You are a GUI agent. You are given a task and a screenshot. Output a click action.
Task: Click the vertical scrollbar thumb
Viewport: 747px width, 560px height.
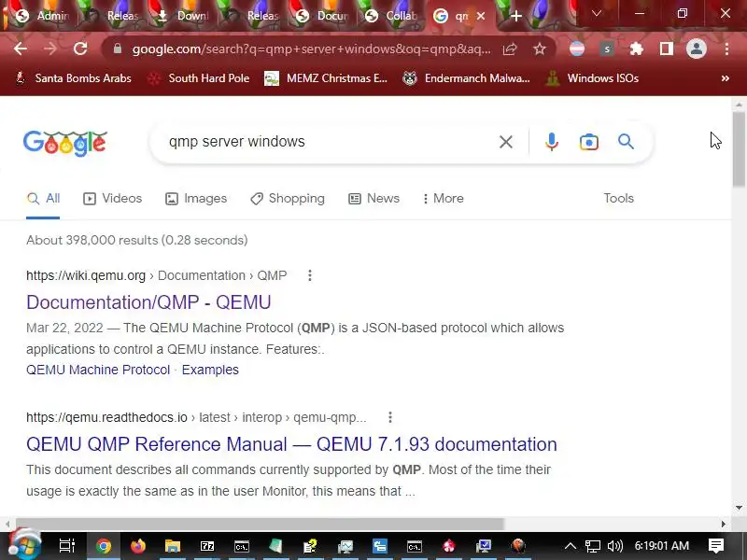739,148
